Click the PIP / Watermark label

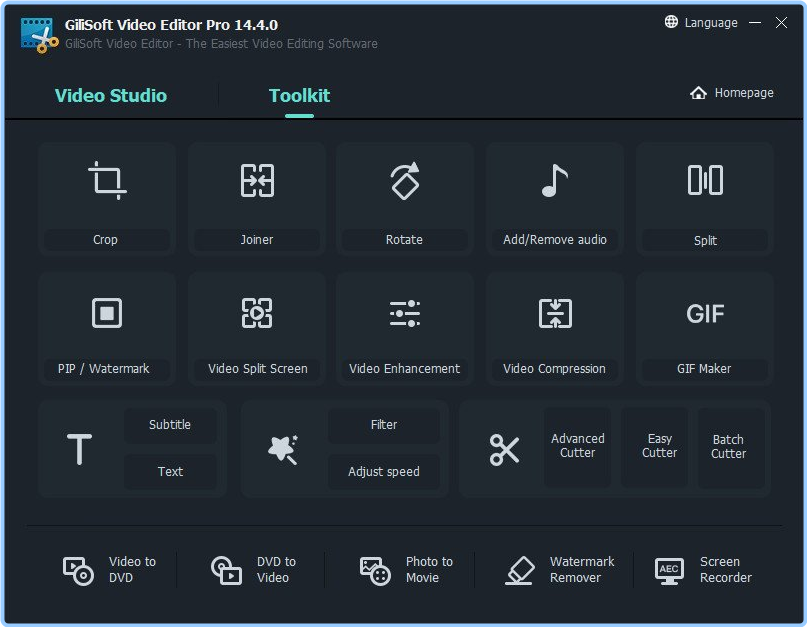click(x=103, y=369)
